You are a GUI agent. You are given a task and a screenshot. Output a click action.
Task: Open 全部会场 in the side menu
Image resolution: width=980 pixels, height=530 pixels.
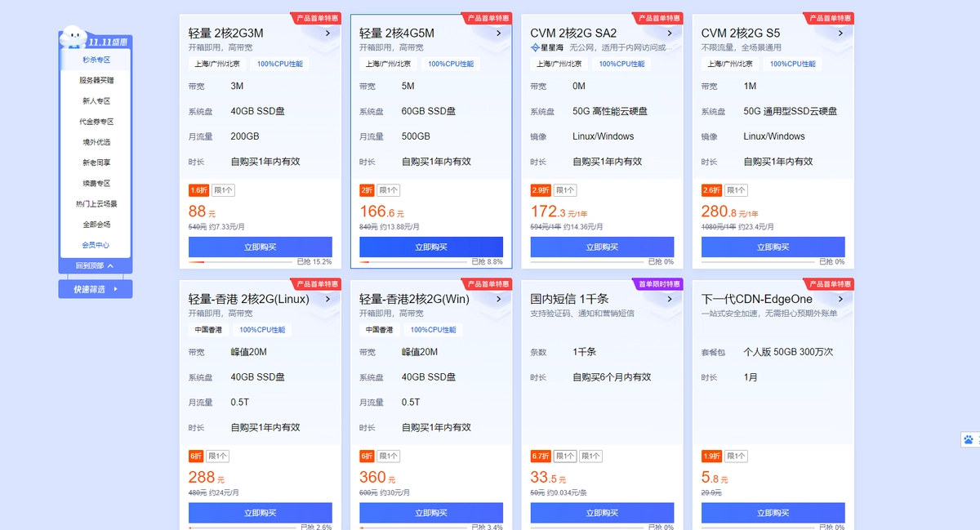(x=96, y=225)
